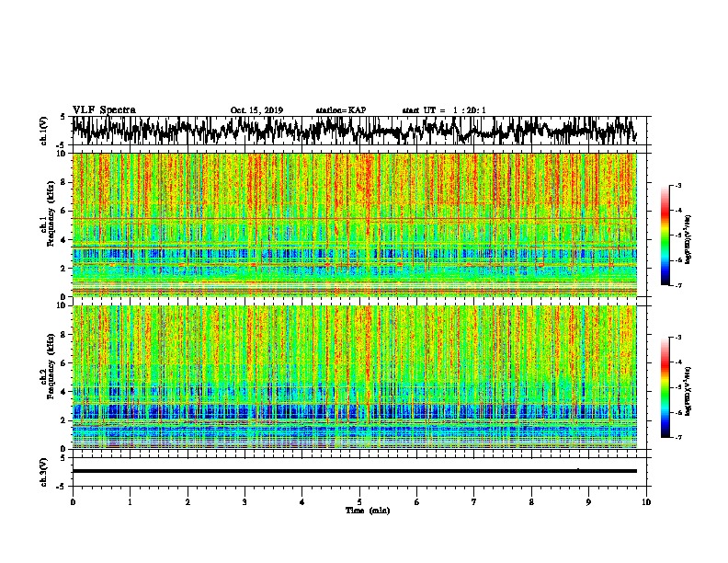Click inside the ch.1 spectrogram panel
The height and width of the screenshot is (563, 728).
tap(354, 224)
